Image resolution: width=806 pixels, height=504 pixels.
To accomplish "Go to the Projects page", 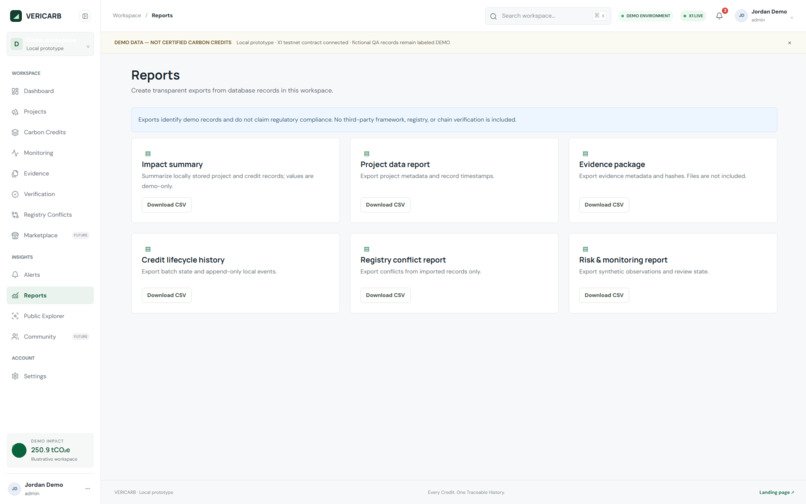I will point(50,112).
